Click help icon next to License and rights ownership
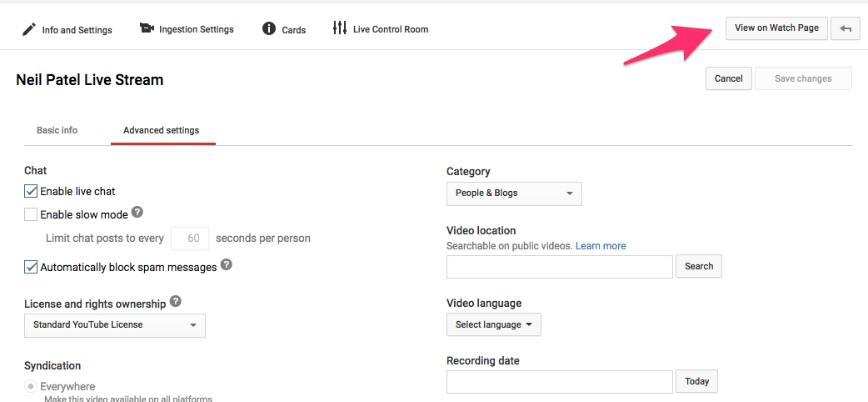This screenshot has height=402, width=868. coord(176,301)
